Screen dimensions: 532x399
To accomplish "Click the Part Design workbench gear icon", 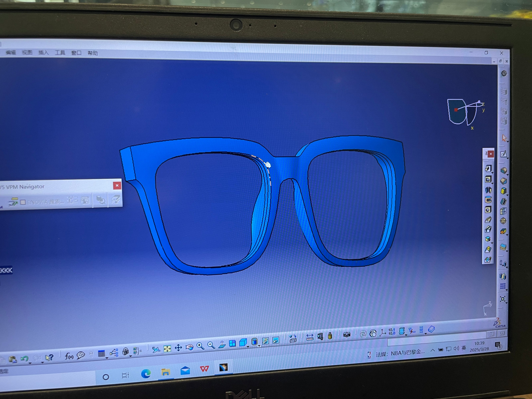I will point(504,73).
